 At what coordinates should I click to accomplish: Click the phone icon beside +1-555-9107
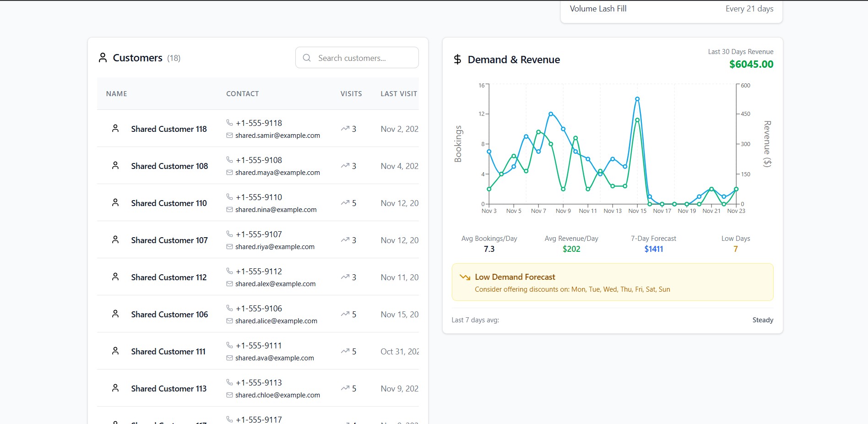click(230, 234)
